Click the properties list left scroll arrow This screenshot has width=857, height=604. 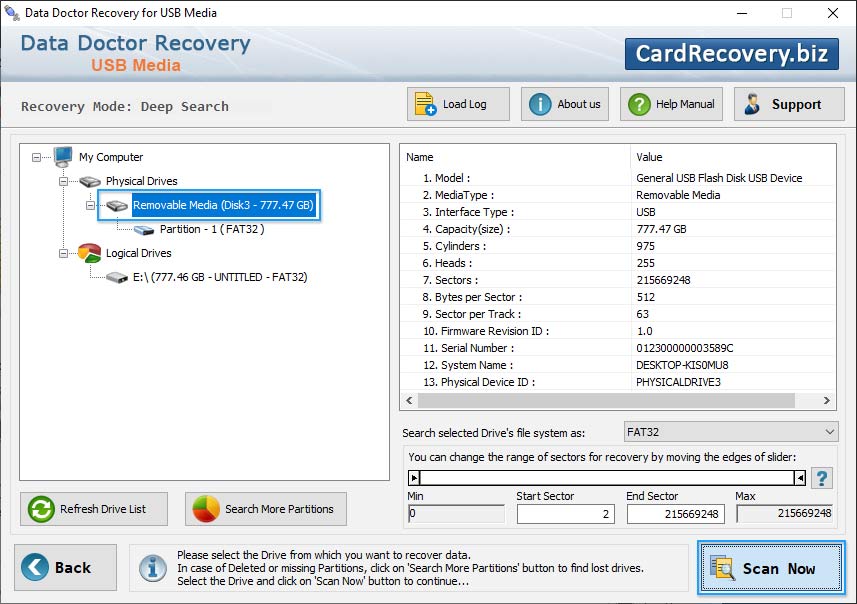coord(409,401)
